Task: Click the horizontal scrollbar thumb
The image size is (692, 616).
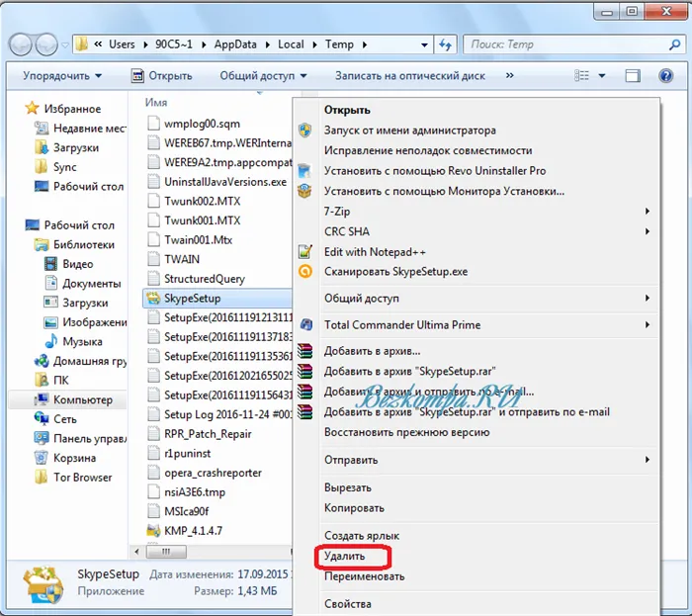Action: click(x=166, y=552)
